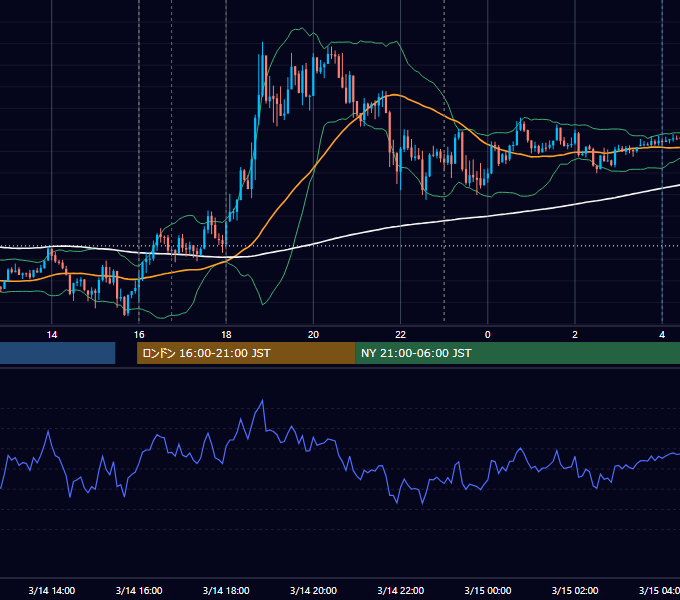Click the 3/14 16:00 time label
The width and height of the screenshot is (680, 600).
tap(139, 590)
